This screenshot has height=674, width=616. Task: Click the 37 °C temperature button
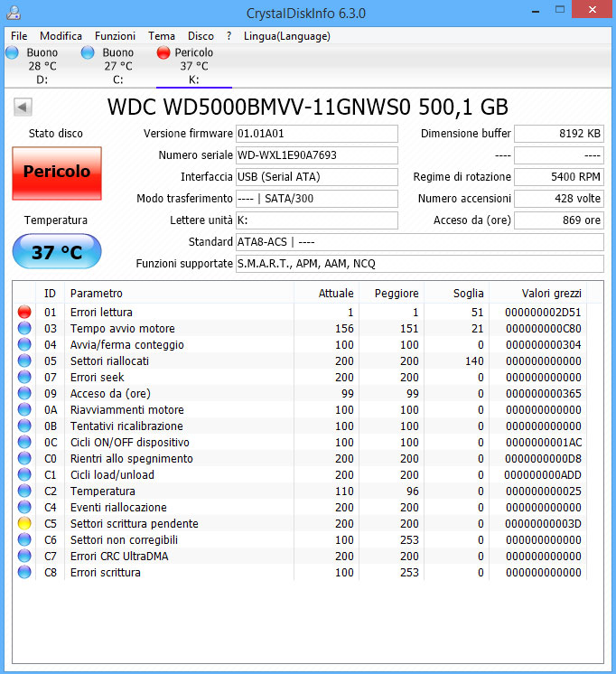click(57, 251)
